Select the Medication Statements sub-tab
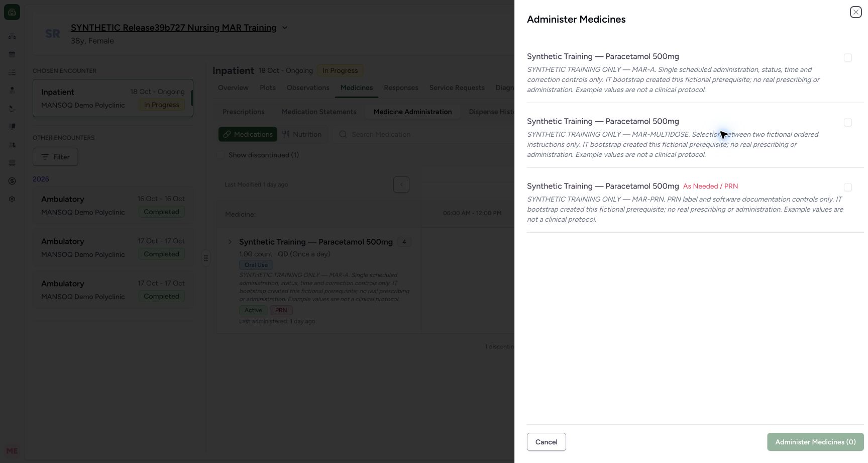The image size is (868, 463). pyautogui.click(x=319, y=112)
